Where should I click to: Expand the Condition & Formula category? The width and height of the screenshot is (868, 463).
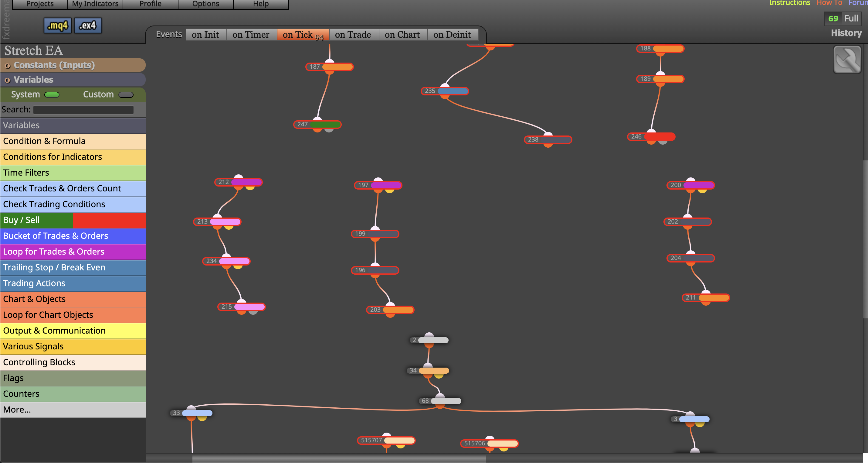coord(73,141)
